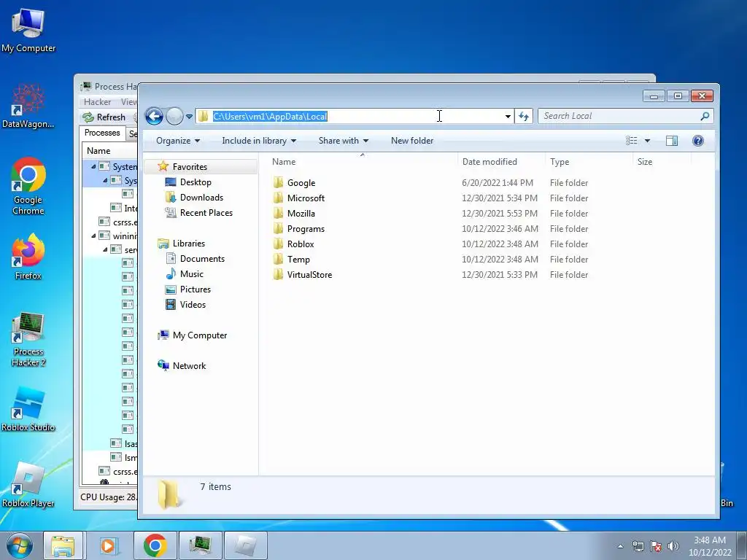The image size is (747, 560).
Task: Open Windows Explorer taskbar icon
Action: click(63, 545)
